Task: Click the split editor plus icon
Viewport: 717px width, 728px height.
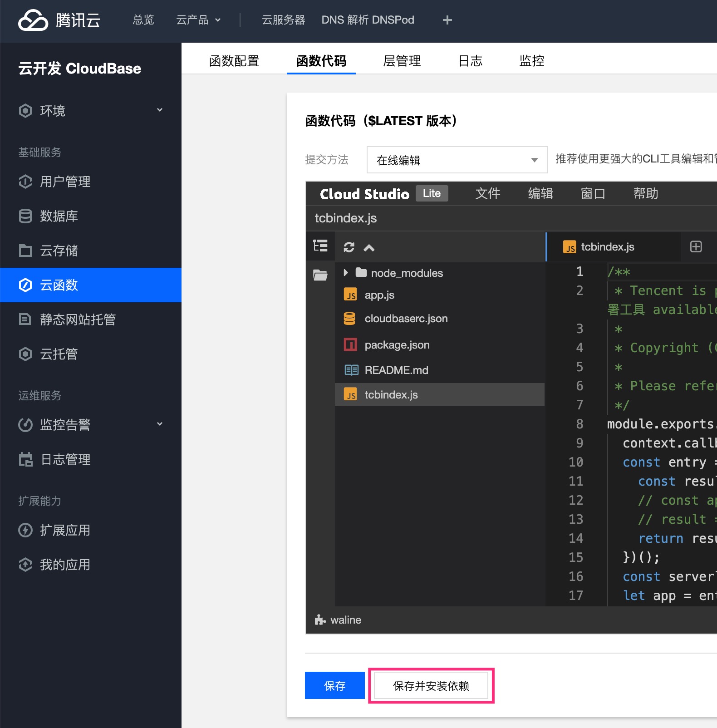Action: (x=696, y=246)
